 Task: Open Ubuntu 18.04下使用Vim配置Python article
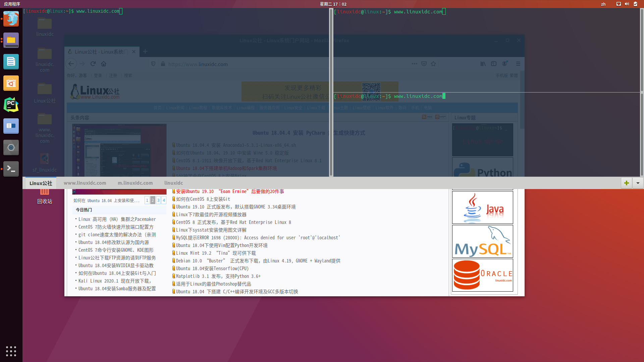coord(222,245)
